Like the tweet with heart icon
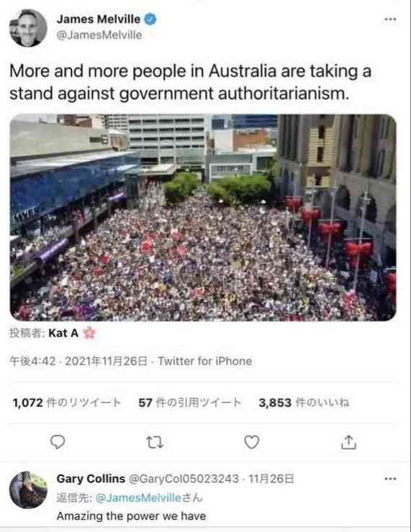The width and height of the screenshot is (411, 532). (252, 441)
